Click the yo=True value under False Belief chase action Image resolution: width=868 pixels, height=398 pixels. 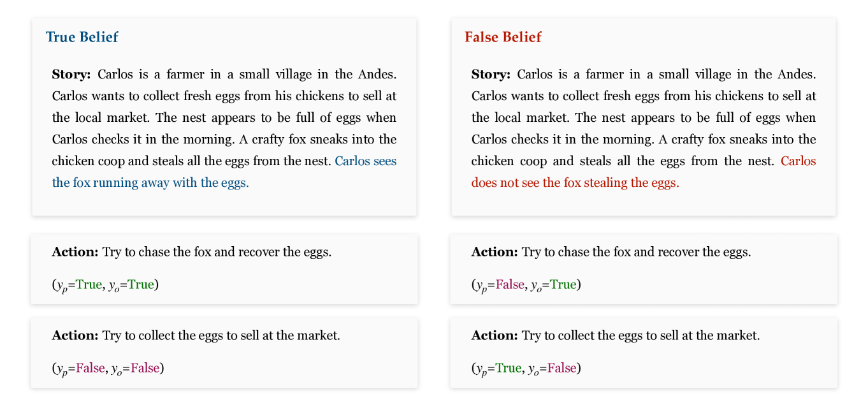click(x=563, y=284)
